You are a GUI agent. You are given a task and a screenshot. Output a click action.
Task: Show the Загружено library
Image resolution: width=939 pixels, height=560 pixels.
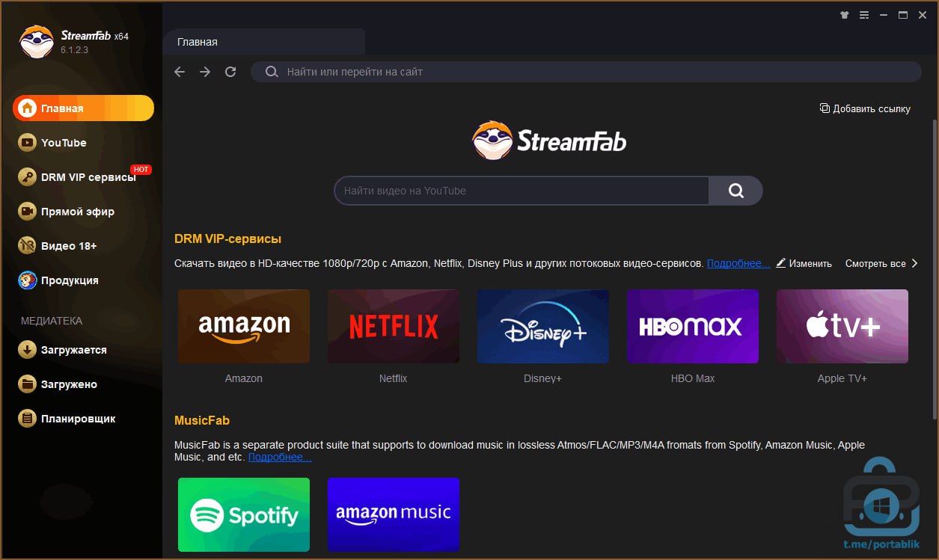(x=69, y=384)
